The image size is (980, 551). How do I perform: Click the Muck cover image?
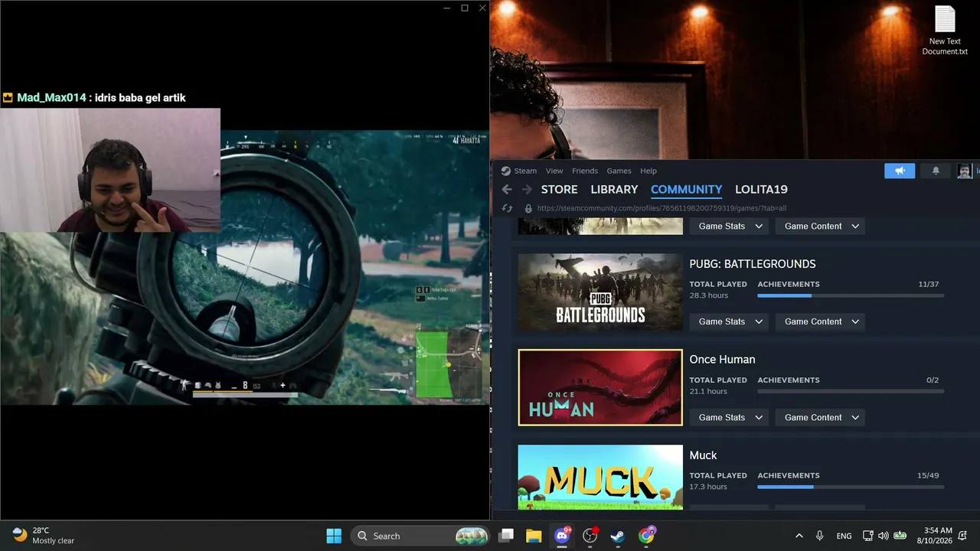pos(600,478)
